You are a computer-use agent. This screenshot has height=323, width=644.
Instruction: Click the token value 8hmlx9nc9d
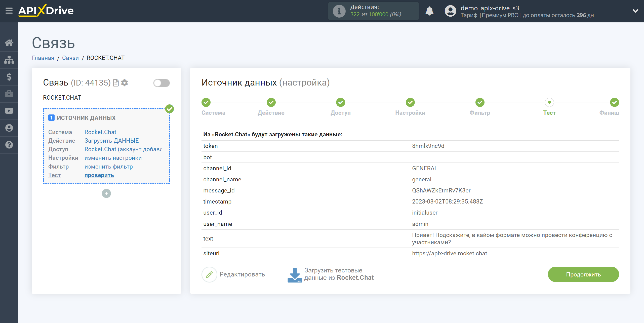(x=428, y=146)
